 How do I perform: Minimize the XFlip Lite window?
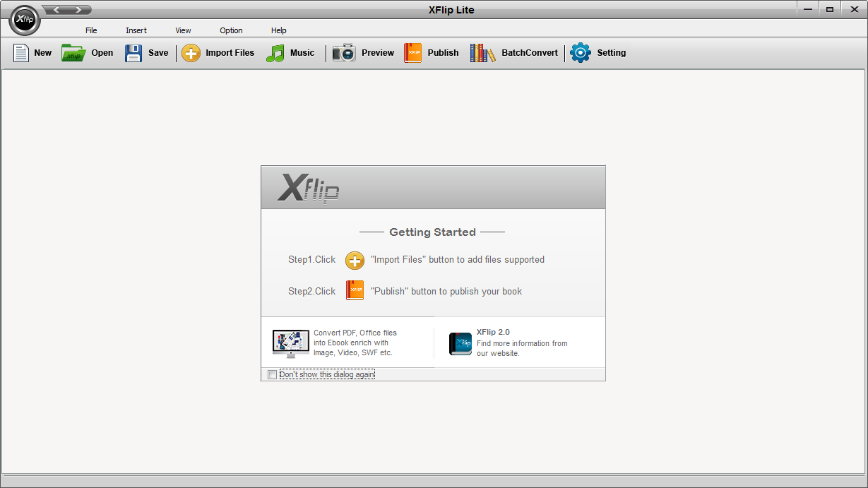[x=809, y=9]
